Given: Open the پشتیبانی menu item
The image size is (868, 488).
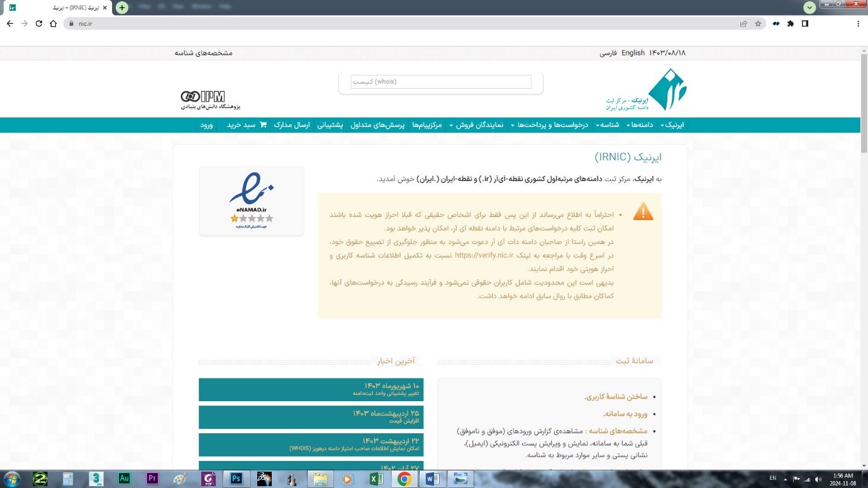Looking at the screenshot, I should click(x=330, y=125).
